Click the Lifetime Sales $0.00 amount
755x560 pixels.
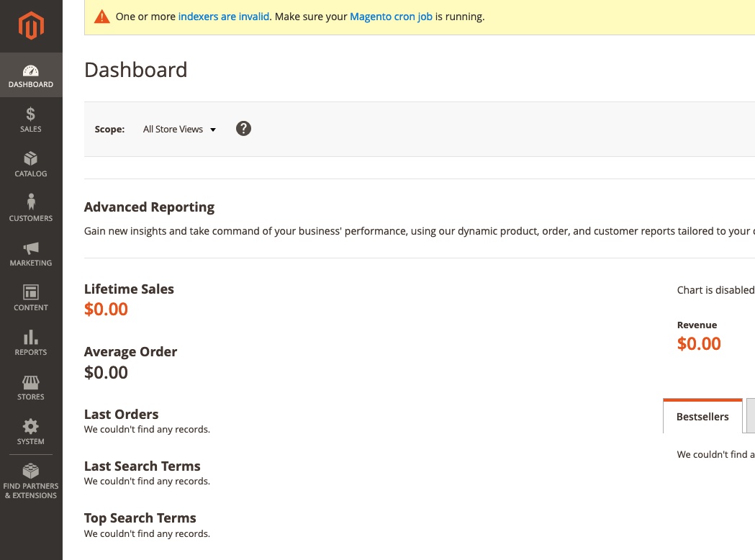click(x=106, y=309)
